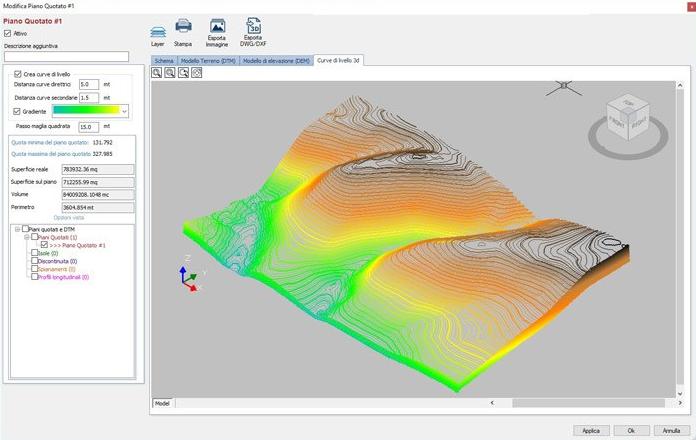696x440 pixels.
Task: Click the second zoom magnifier icon
Action: [170, 73]
